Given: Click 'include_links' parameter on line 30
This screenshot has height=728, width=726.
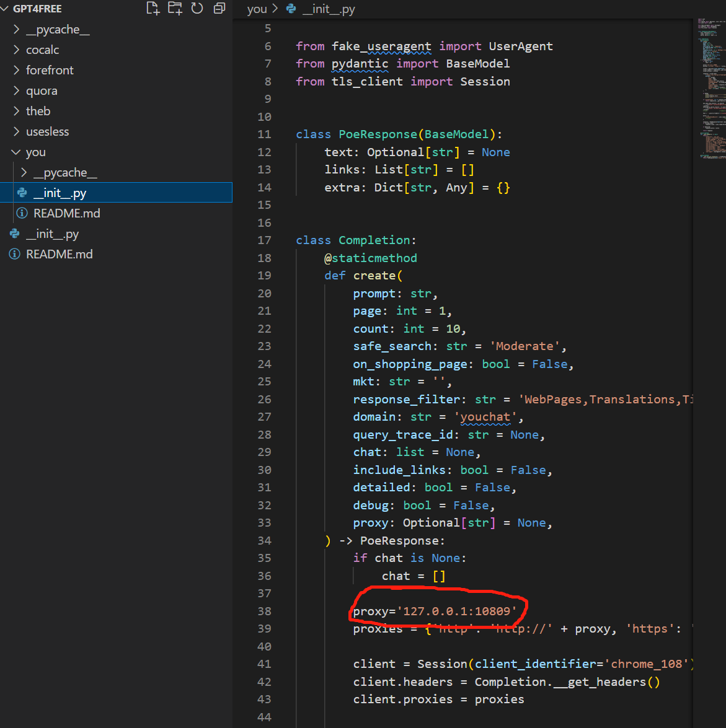Looking at the screenshot, I should pyautogui.click(x=399, y=470).
